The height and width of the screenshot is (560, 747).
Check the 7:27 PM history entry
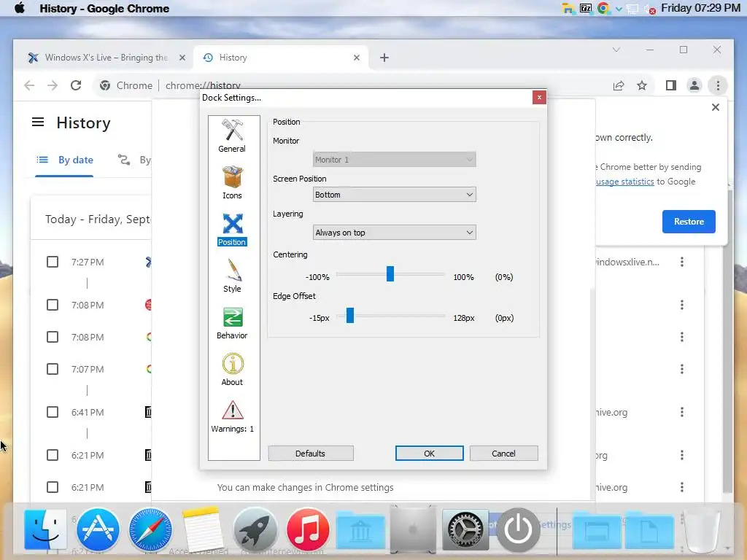[53, 262]
